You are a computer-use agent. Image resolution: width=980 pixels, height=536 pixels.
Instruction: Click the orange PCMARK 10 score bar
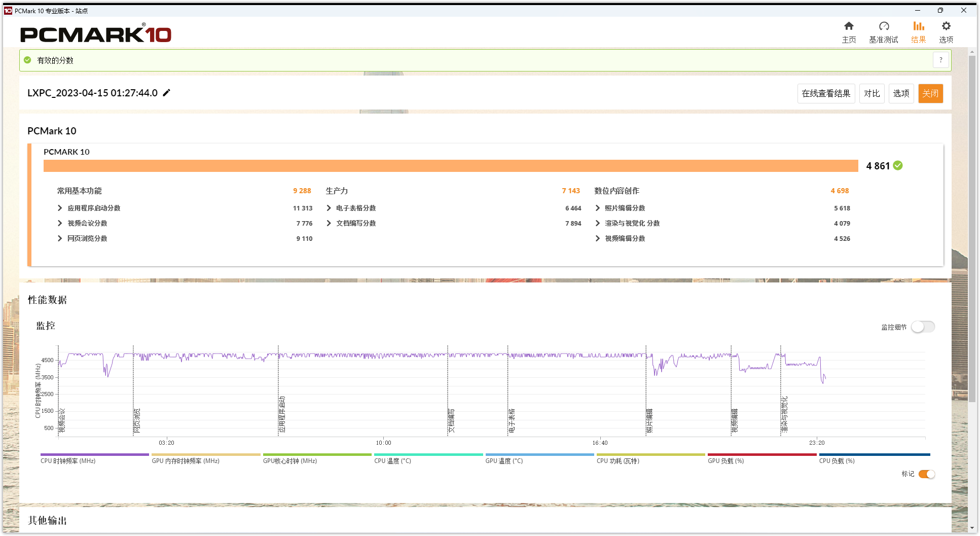coord(451,166)
